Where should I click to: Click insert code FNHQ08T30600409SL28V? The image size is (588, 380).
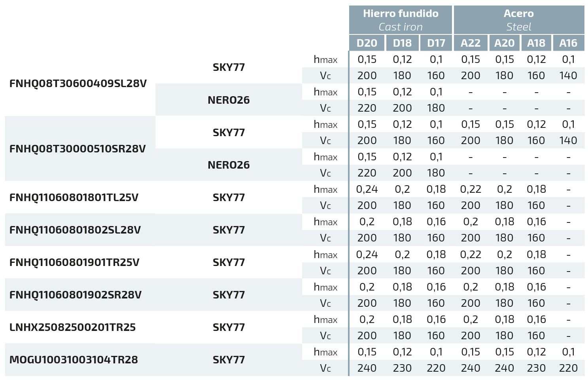[x=78, y=84]
